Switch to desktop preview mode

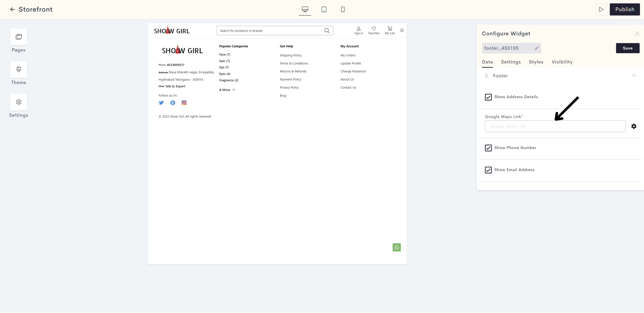(x=305, y=9)
